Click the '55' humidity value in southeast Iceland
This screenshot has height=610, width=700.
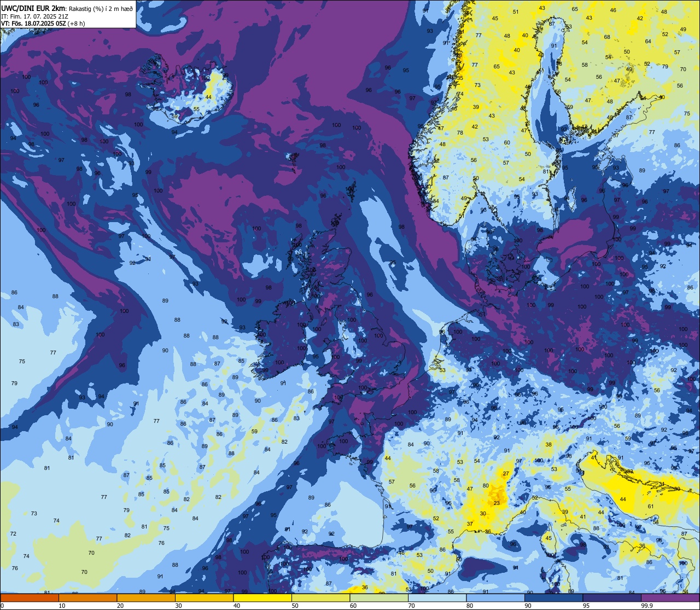(196, 109)
